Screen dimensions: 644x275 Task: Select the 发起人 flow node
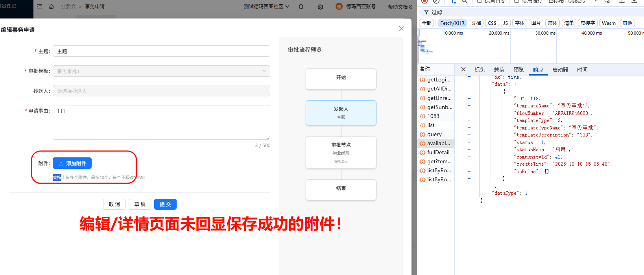click(341, 113)
